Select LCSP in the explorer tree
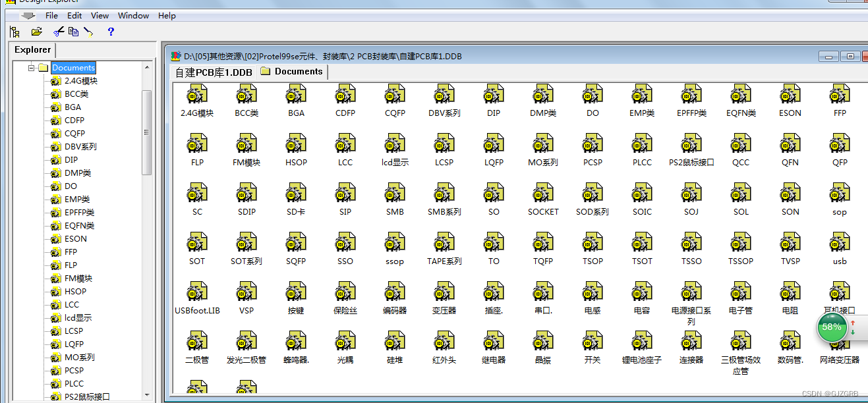 point(74,331)
